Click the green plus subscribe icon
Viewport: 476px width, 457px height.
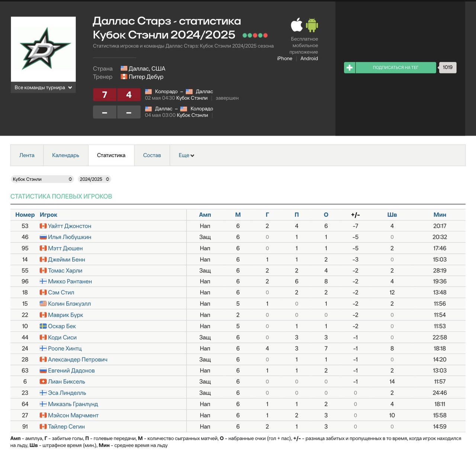point(350,68)
